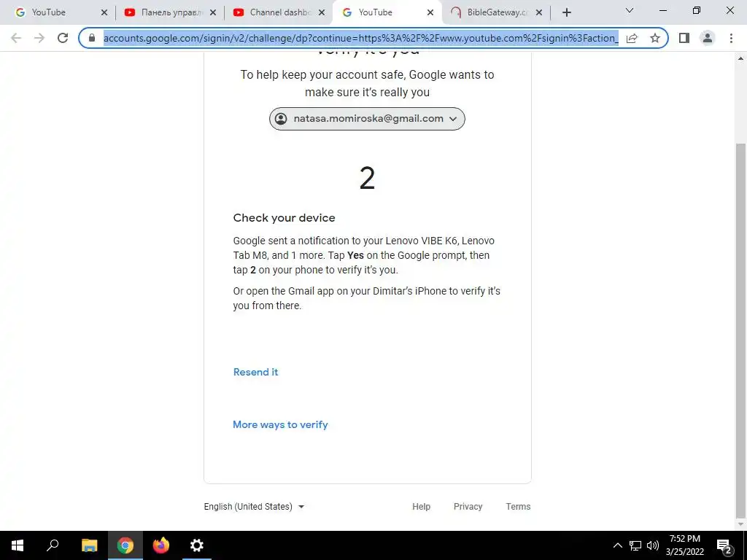This screenshot has width=747, height=560.
Task: Close the first YouTube tab
Action: [104, 12]
